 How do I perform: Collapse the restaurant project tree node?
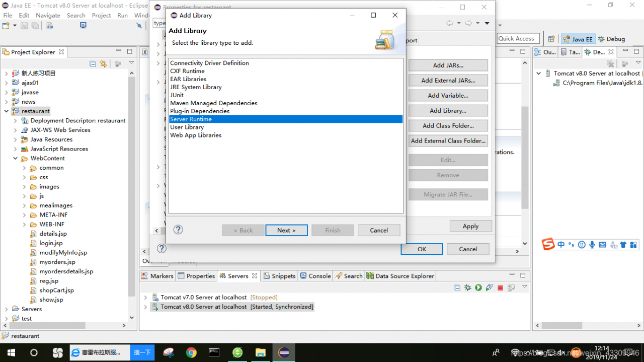pos(6,111)
